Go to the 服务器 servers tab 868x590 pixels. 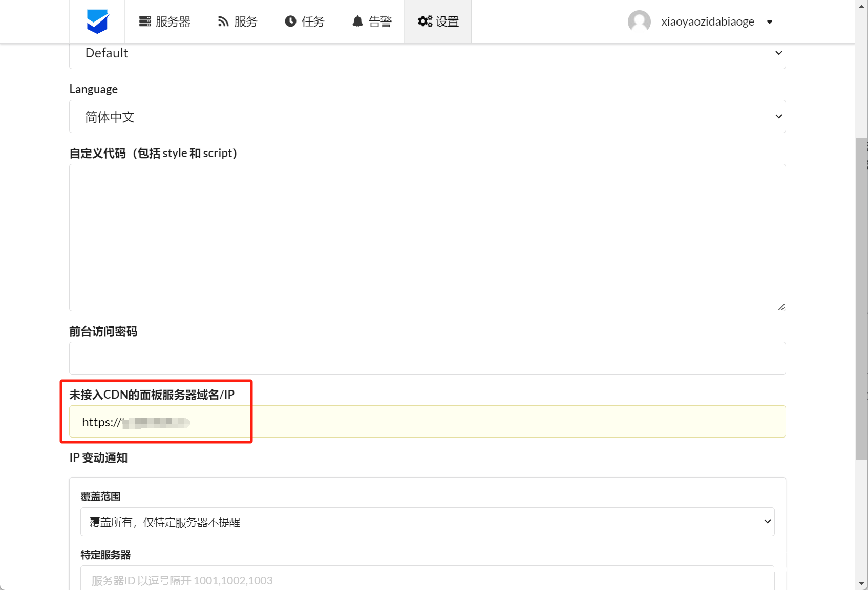point(164,21)
